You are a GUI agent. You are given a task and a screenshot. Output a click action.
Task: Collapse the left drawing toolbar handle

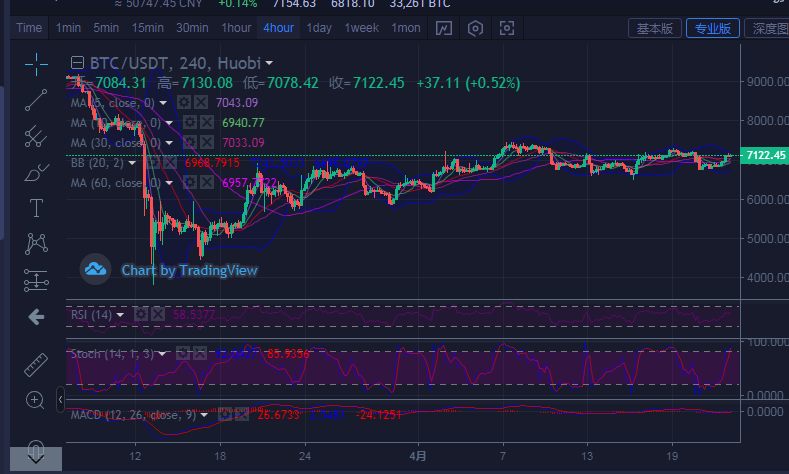pyautogui.click(x=60, y=400)
